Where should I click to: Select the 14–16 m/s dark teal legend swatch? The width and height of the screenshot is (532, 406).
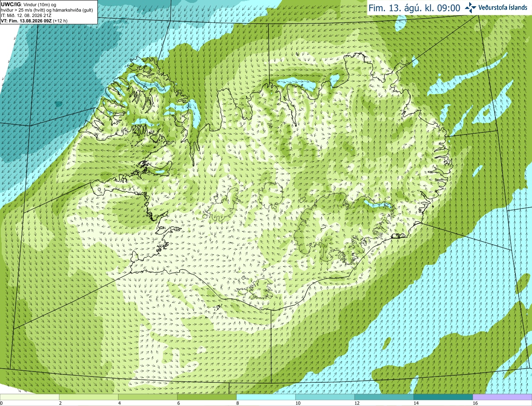pos(443,397)
